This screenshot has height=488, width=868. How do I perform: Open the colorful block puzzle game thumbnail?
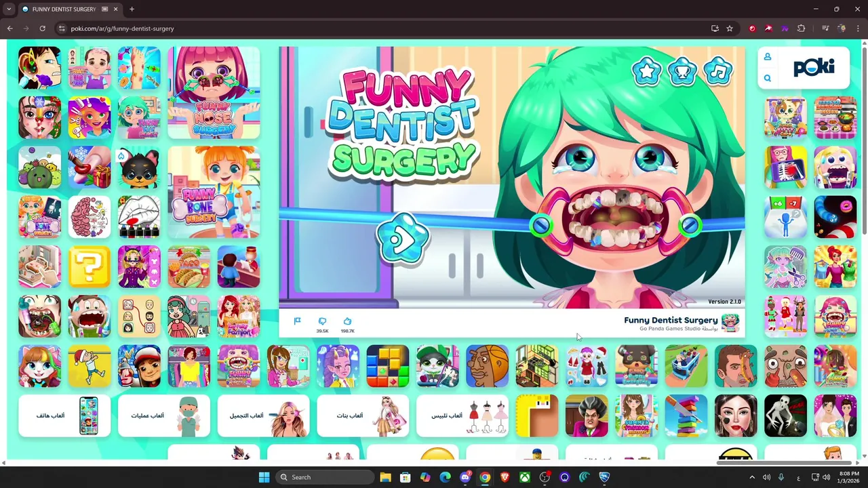click(387, 366)
